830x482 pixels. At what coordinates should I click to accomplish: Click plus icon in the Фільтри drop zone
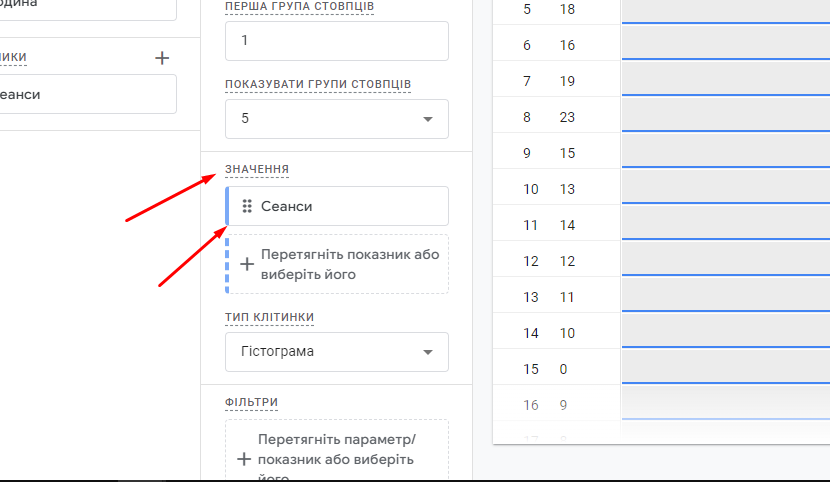pyautogui.click(x=245, y=460)
